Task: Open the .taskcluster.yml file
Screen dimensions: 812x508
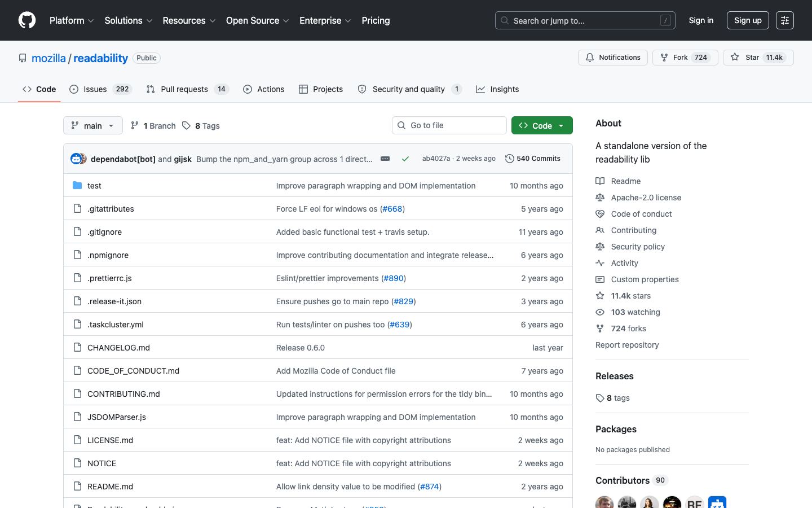Action: [116, 325]
